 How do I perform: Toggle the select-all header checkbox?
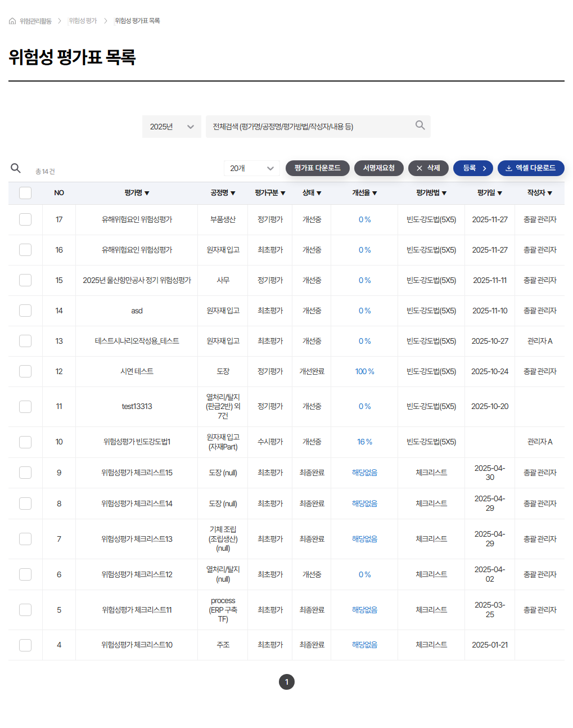coord(25,193)
